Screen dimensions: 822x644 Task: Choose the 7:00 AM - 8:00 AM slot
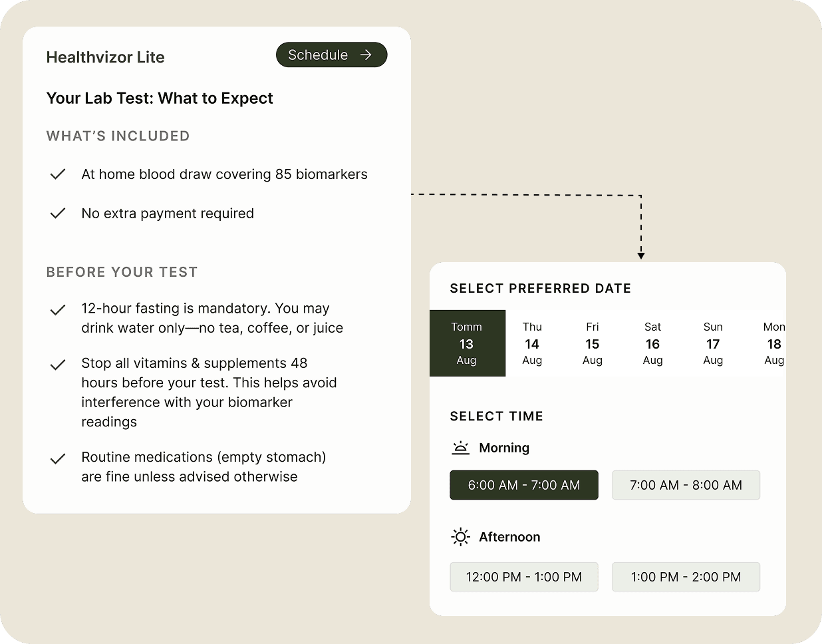[x=685, y=485]
